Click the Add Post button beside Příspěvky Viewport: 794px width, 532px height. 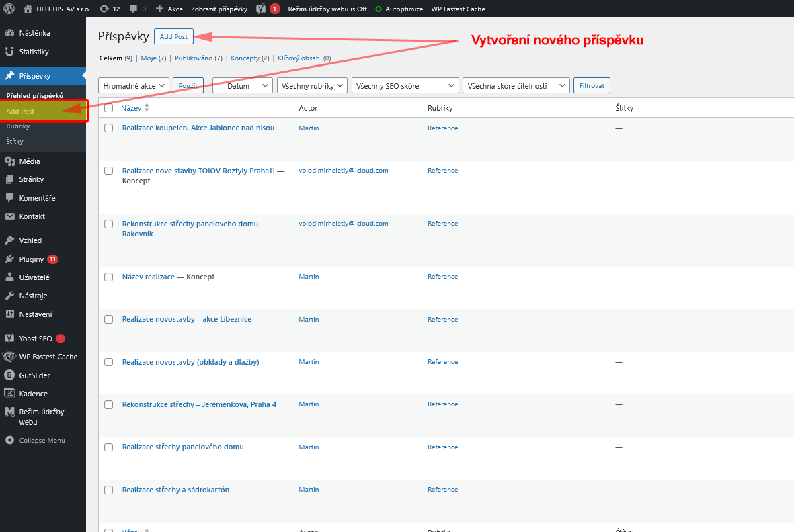(173, 36)
